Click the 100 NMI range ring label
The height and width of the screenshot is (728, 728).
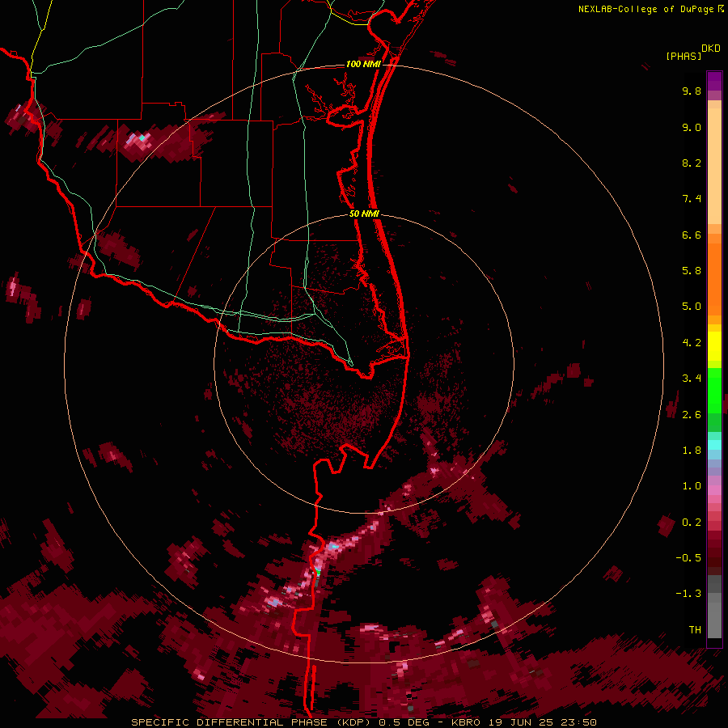tap(363, 64)
